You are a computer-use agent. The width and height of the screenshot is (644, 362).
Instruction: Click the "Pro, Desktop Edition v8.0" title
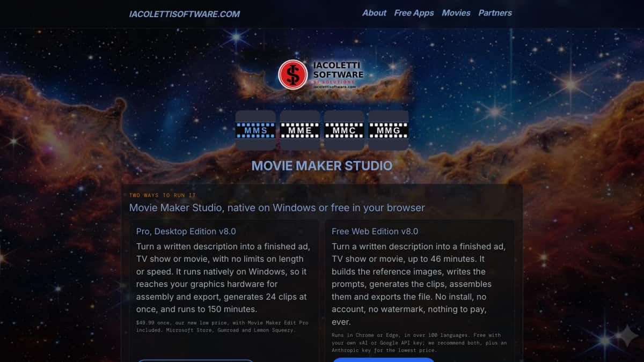186,232
